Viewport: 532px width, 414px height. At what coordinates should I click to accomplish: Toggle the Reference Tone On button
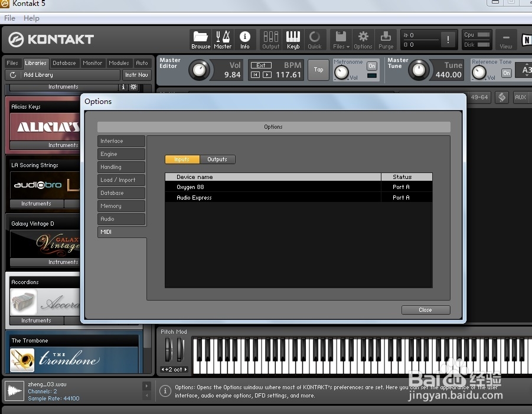pos(506,73)
